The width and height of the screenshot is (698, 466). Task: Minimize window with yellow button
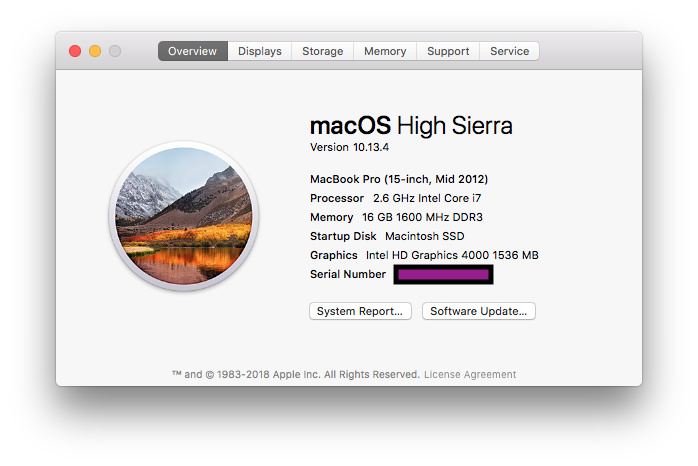point(95,51)
